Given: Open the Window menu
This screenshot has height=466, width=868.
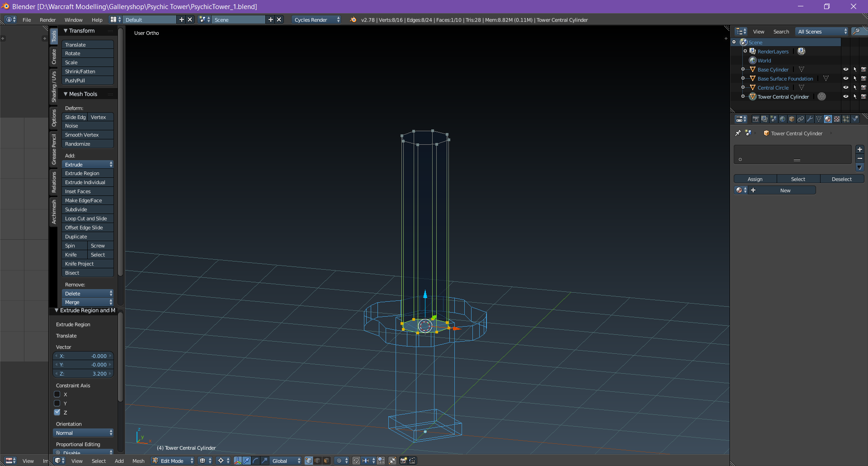Looking at the screenshot, I should click(73, 19).
